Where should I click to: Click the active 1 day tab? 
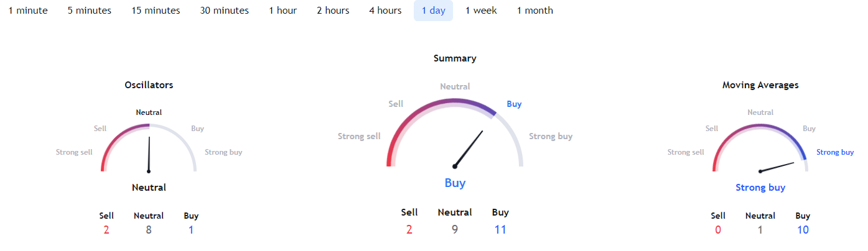[x=433, y=11]
